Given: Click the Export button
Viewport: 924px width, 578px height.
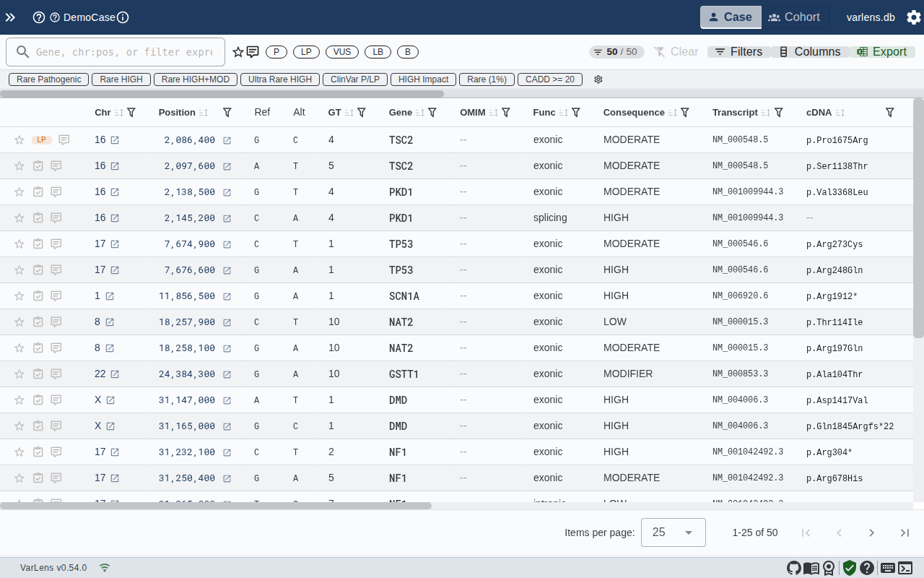Looking at the screenshot, I should click(x=881, y=52).
